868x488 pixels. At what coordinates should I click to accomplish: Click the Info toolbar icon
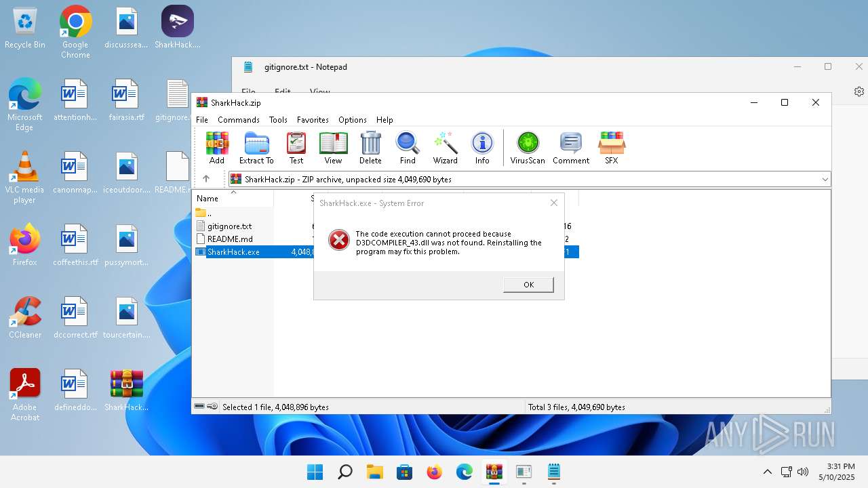pos(482,148)
